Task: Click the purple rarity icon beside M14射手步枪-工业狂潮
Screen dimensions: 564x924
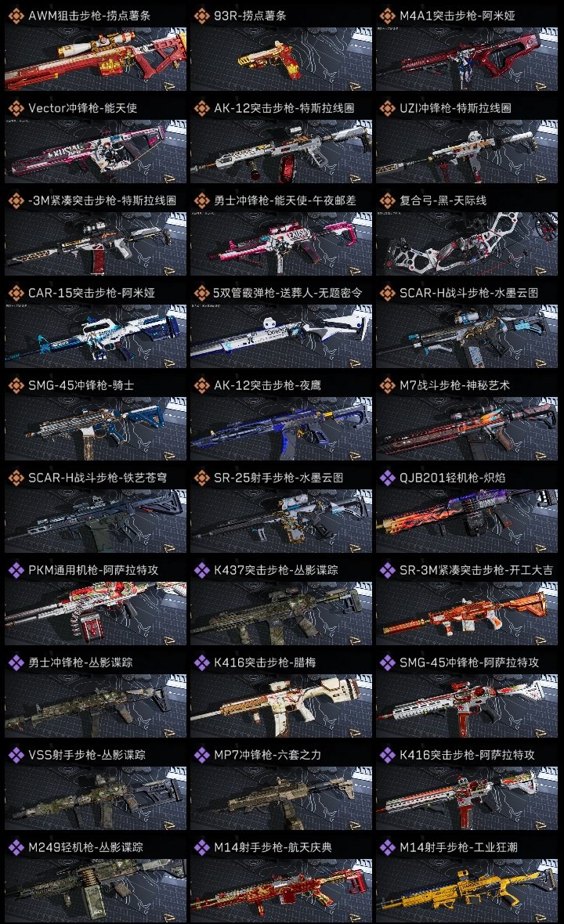Action: tap(387, 847)
